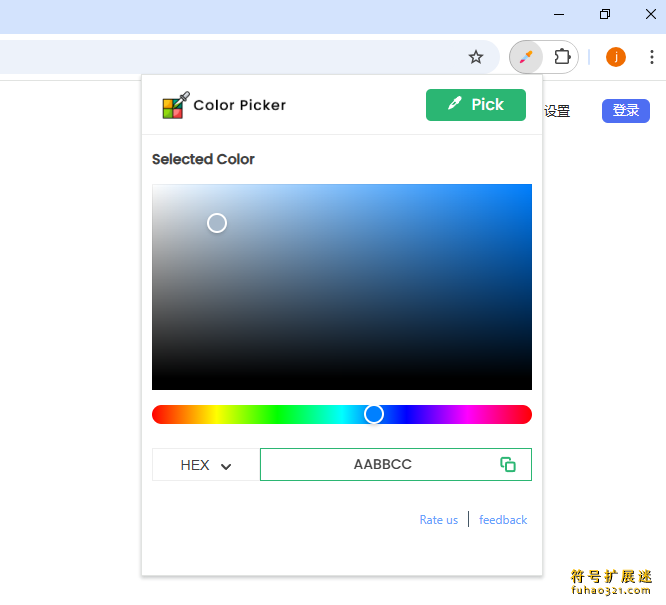Click the Selected Color heading
The height and width of the screenshot is (605, 666).
point(203,159)
